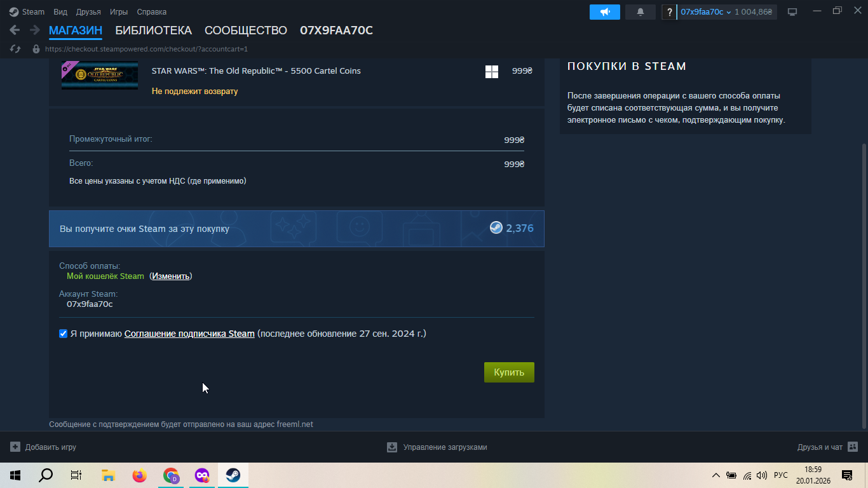Open Chrome from the taskbar

pyautogui.click(x=171, y=475)
